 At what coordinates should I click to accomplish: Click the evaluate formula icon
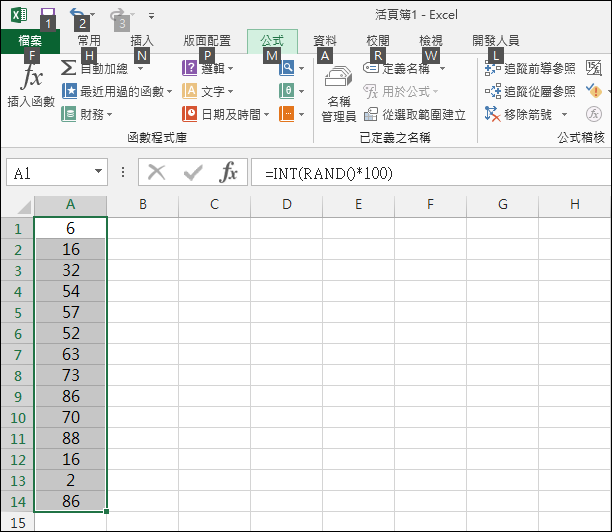tap(594, 114)
